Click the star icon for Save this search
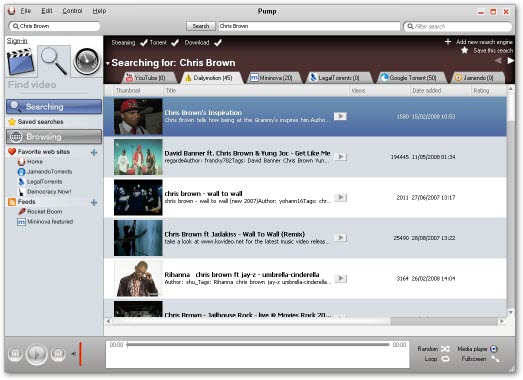The image size is (523, 380). point(464,50)
